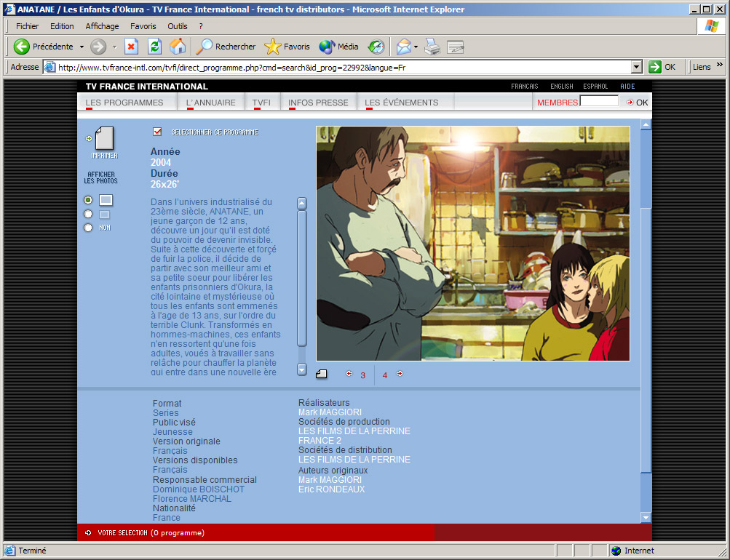Click the Refresh page icon

(x=154, y=47)
